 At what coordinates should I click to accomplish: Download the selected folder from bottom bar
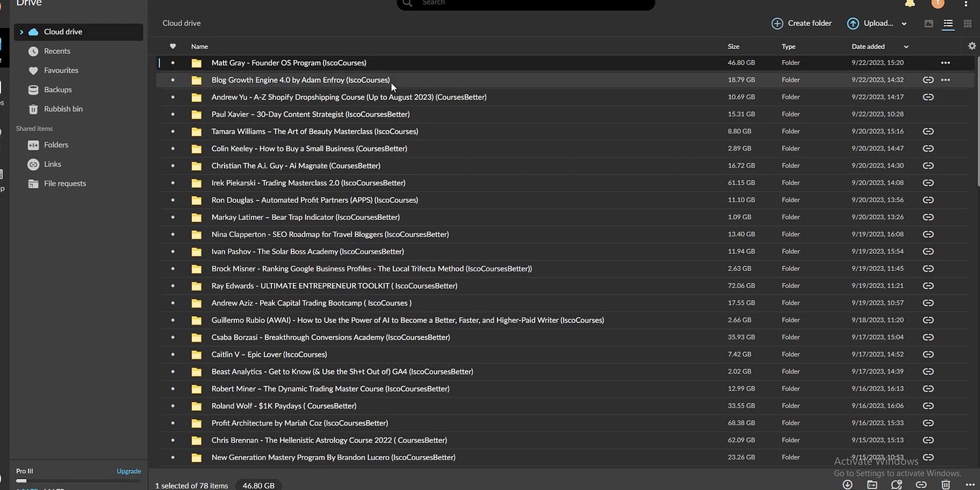coord(847,485)
